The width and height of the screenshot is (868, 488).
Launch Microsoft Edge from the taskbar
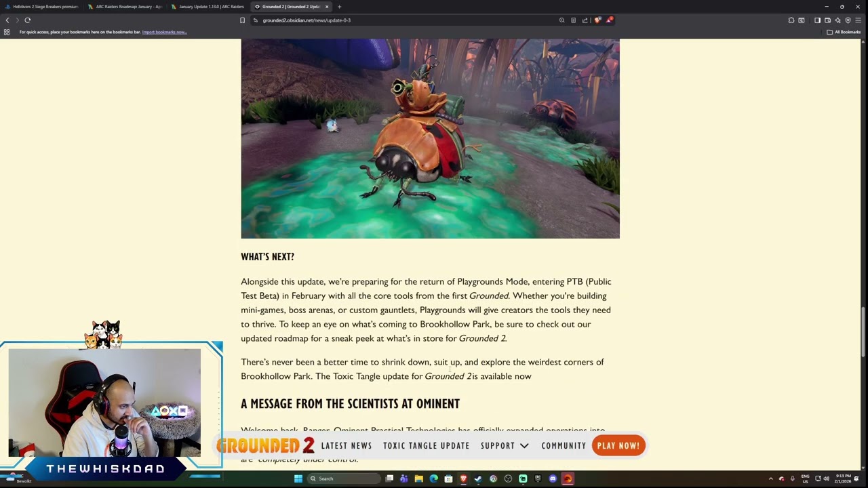(433, 479)
